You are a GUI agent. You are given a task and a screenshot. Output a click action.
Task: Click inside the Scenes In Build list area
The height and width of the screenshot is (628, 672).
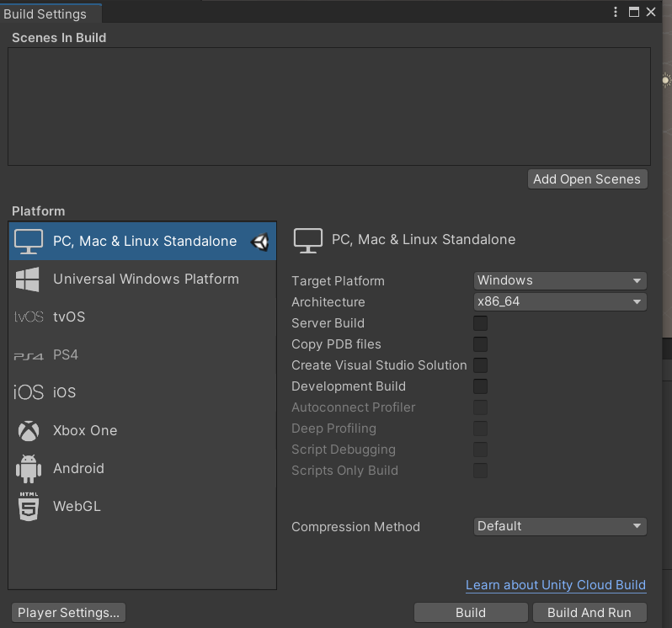[329, 106]
